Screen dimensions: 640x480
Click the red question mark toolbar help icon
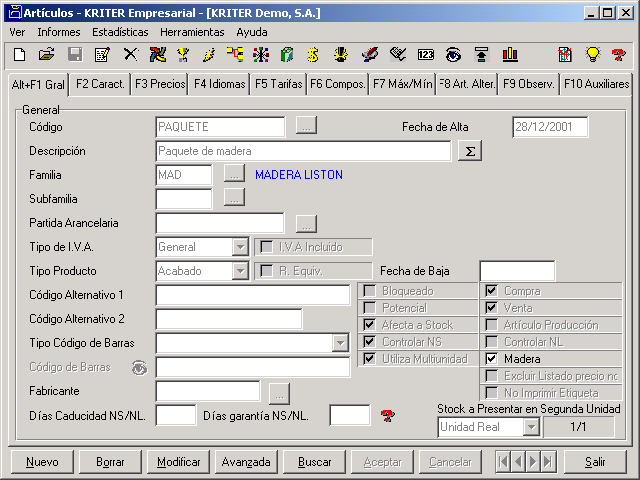click(619, 54)
